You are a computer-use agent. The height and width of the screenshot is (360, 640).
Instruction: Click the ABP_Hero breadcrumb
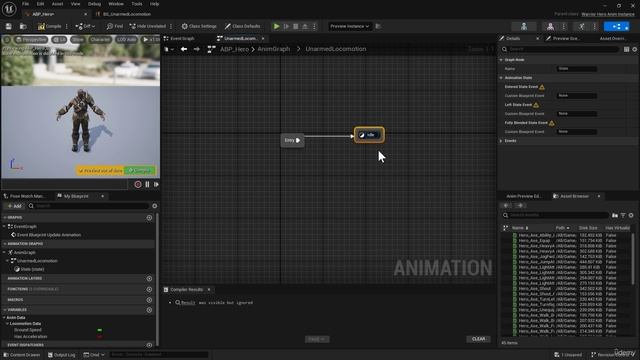234,49
